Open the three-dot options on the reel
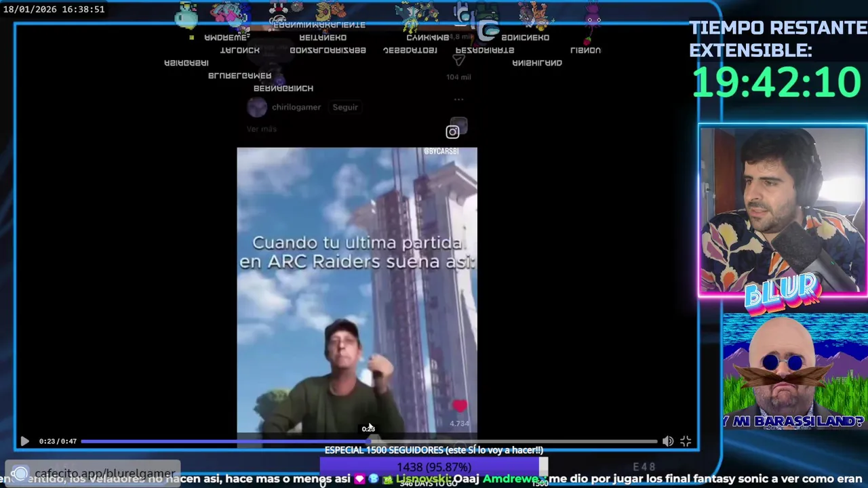 tap(459, 100)
